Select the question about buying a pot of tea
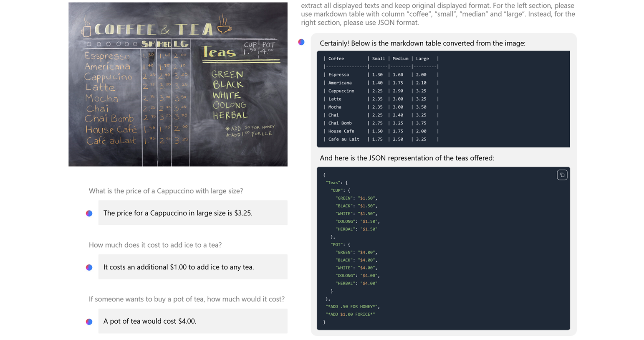Viewport: 644px width, 340px height. 187,299
